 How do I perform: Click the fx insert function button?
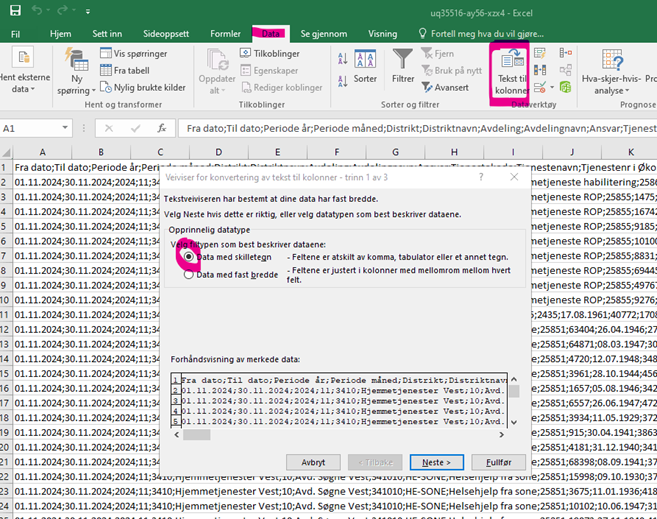[x=162, y=128]
